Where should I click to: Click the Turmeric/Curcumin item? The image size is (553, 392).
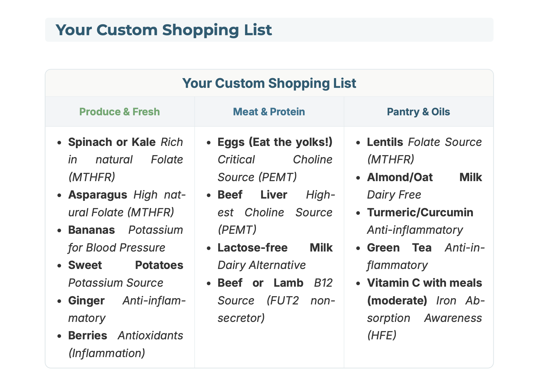click(x=420, y=213)
